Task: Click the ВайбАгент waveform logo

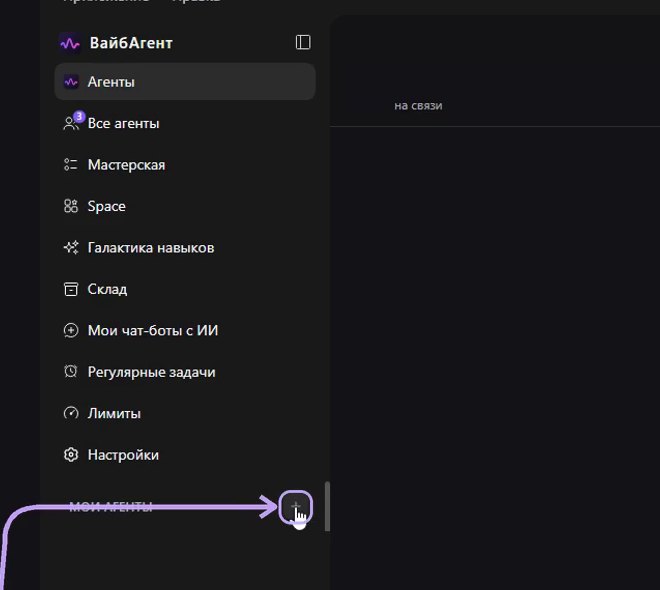Action: (x=70, y=43)
